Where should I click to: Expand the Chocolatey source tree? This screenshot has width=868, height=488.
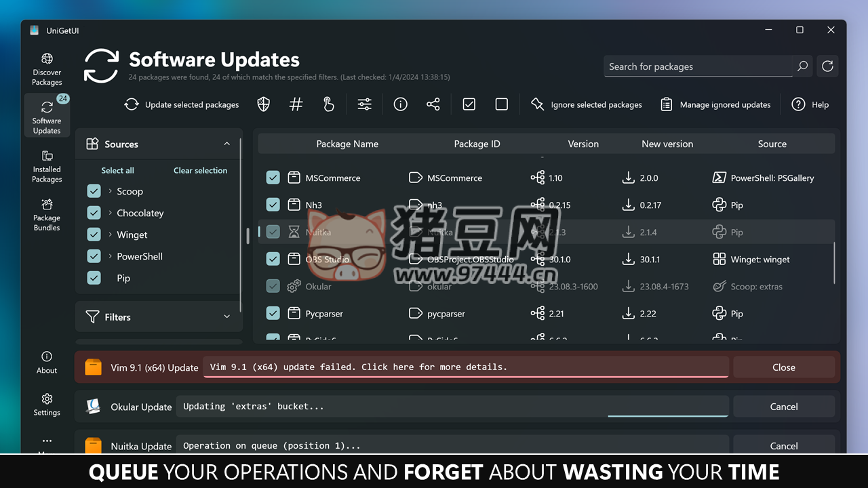click(110, 213)
